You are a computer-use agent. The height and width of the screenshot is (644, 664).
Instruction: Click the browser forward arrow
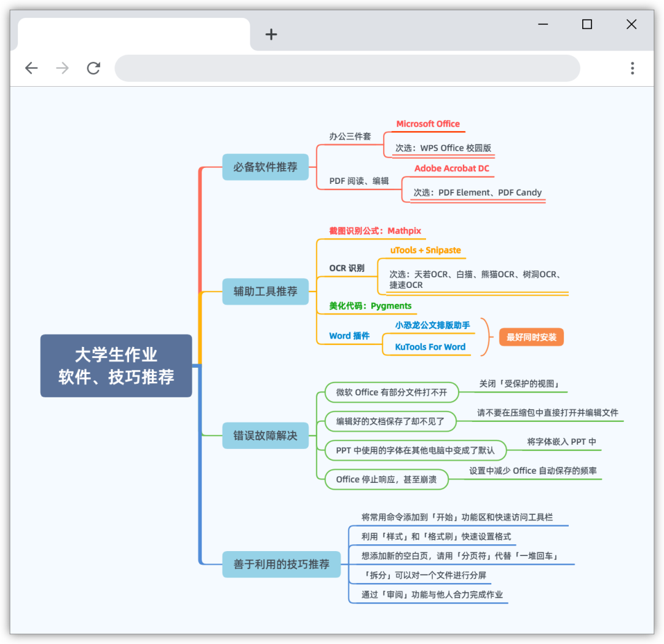click(63, 68)
